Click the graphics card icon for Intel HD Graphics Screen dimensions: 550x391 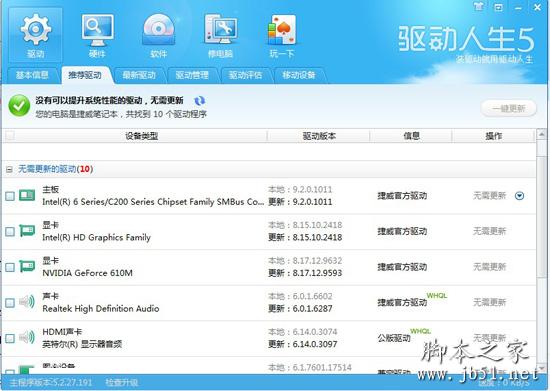coord(27,230)
